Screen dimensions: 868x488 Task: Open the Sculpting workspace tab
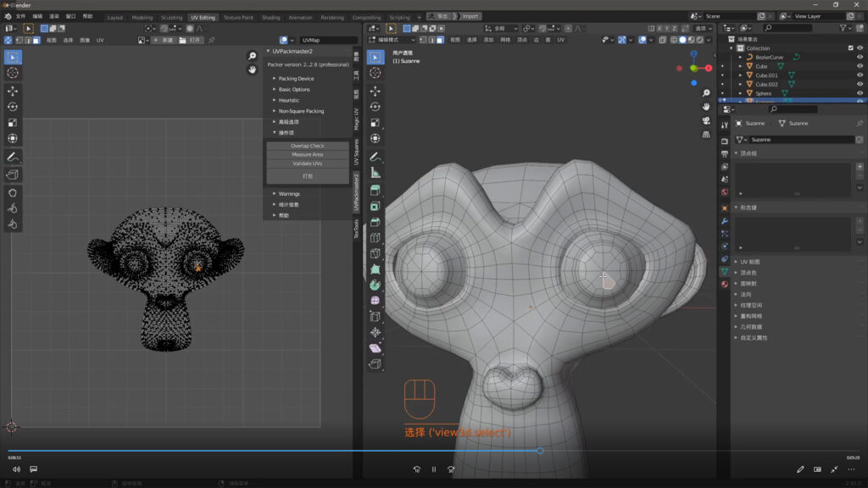click(171, 17)
